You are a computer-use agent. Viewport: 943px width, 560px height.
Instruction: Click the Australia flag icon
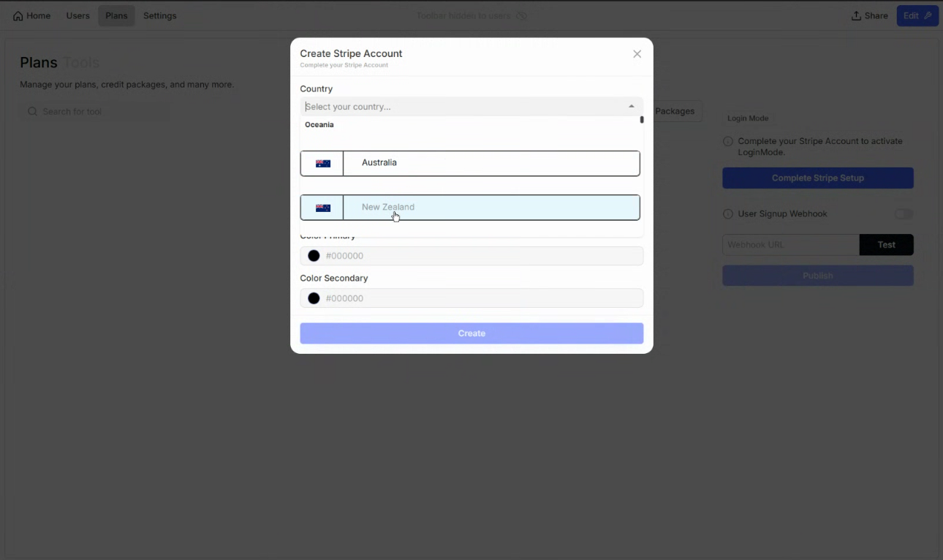pos(322,164)
